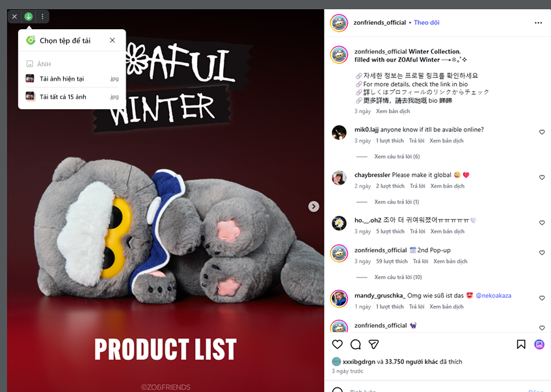Like the comment by mik0.lajj
Screen dimensions: 551x392
[x=542, y=132]
